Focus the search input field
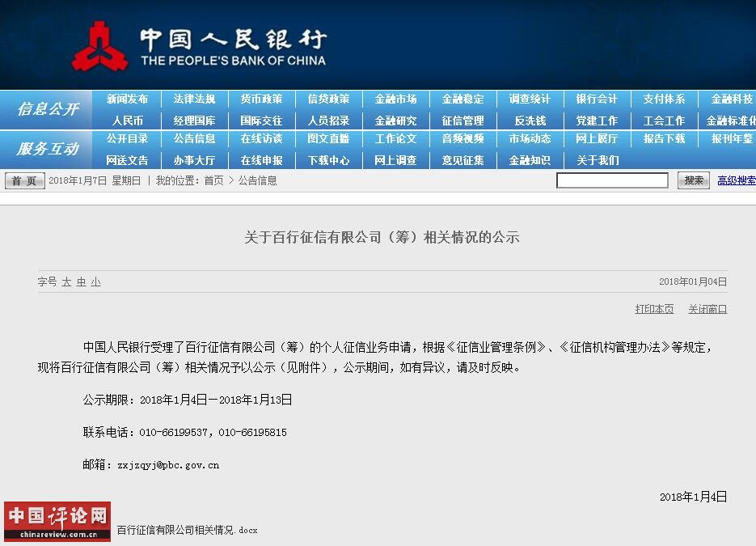 (x=612, y=180)
